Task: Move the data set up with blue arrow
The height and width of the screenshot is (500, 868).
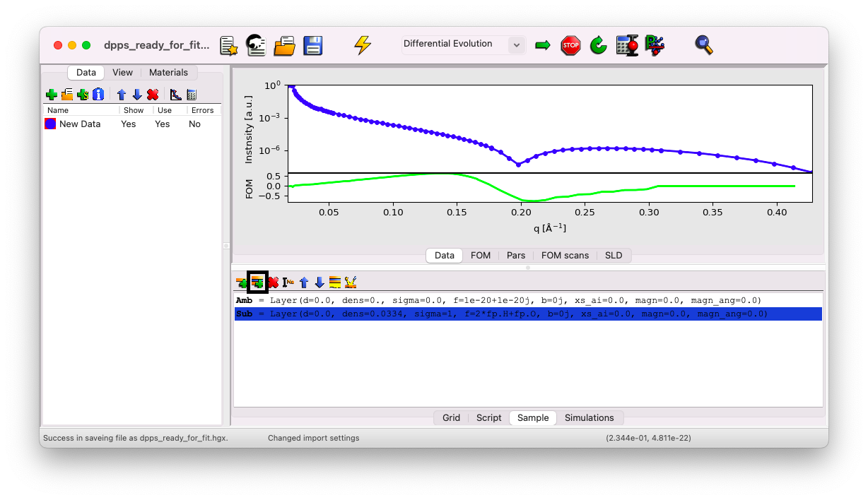Action: [x=122, y=95]
